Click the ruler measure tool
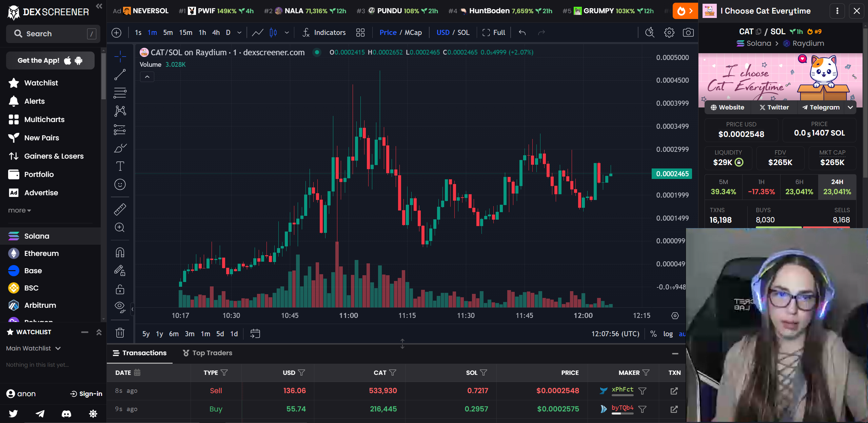The width and height of the screenshot is (868, 423). (x=120, y=209)
